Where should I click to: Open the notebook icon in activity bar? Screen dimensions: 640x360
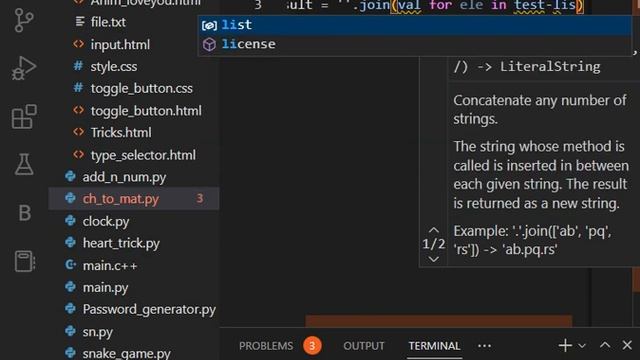pos(24,261)
